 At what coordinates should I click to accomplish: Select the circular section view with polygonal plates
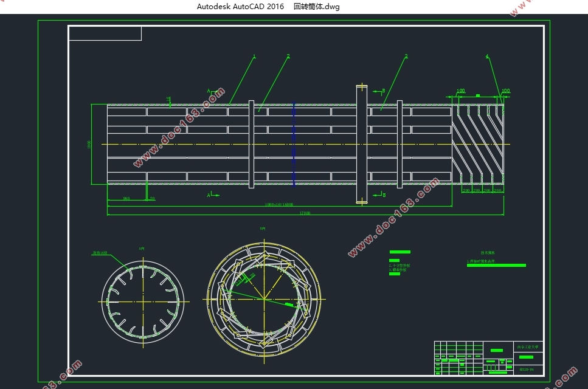[x=264, y=299]
